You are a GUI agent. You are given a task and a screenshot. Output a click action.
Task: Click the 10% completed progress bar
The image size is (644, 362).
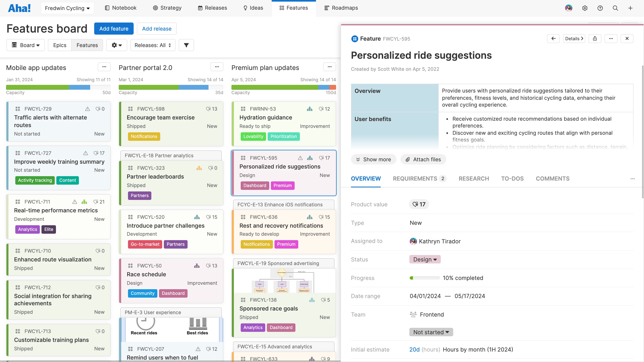pos(424,278)
